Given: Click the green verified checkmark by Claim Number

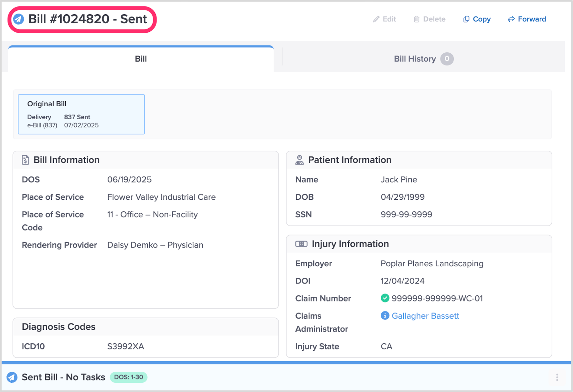Looking at the screenshot, I should (x=385, y=298).
